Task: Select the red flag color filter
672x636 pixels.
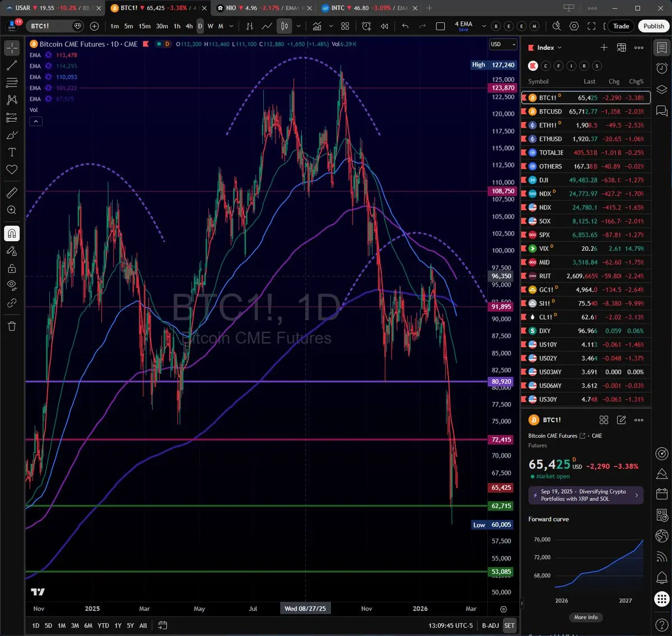Action: point(533,66)
